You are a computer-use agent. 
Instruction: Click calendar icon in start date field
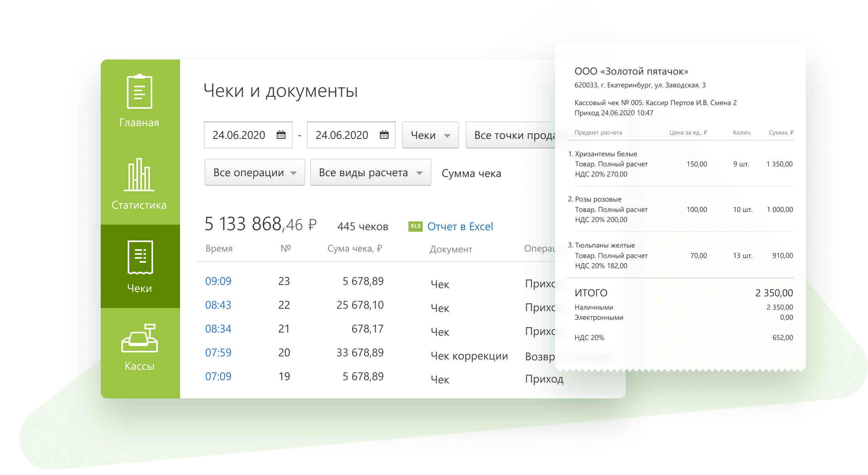click(x=281, y=135)
